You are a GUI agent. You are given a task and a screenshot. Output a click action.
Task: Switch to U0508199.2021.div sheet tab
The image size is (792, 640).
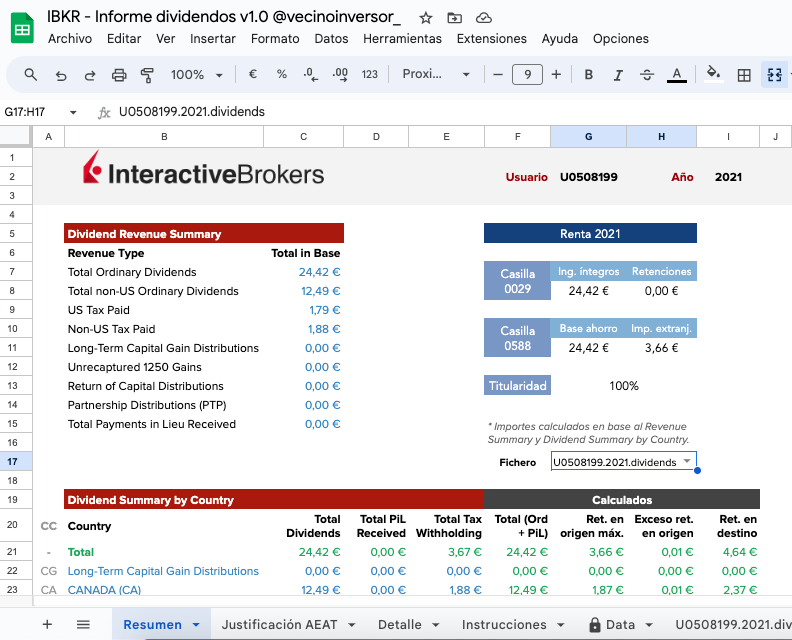[x=733, y=625]
